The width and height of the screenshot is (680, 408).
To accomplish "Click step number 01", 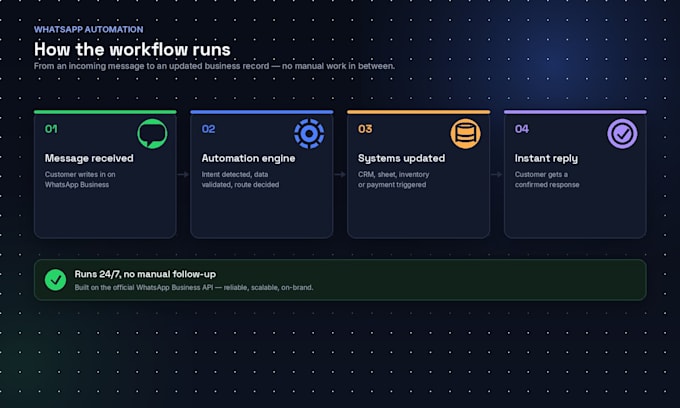I will click(x=51, y=129).
